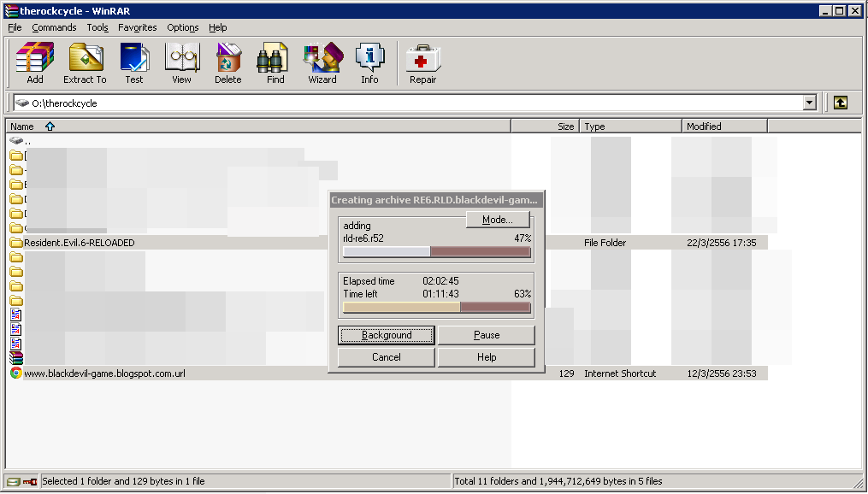The height and width of the screenshot is (494, 868).
Task: Sort by the Type column header
Action: [630, 126]
